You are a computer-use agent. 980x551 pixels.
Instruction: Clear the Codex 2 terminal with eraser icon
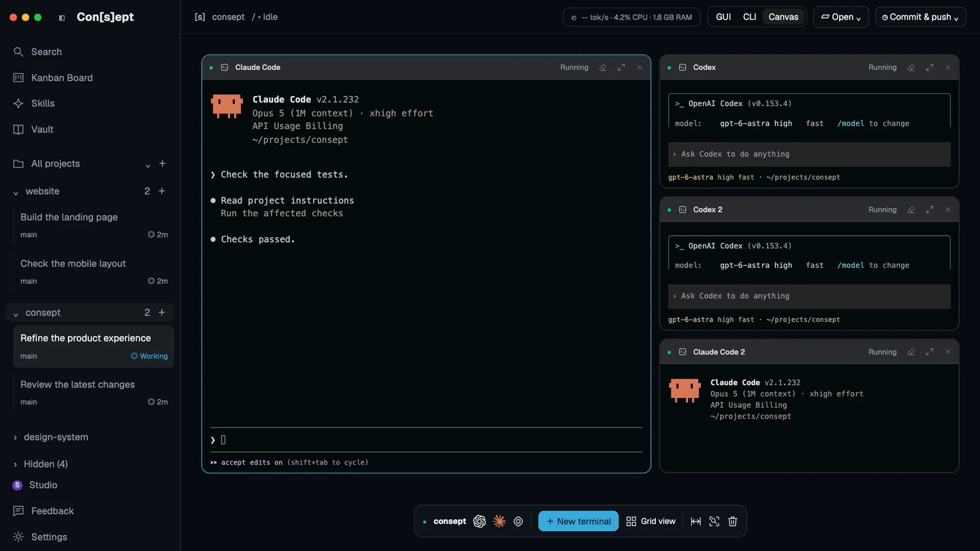coord(911,210)
